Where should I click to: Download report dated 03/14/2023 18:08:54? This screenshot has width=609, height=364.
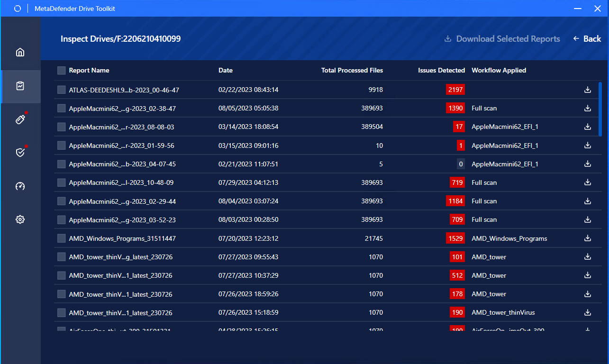(588, 127)
